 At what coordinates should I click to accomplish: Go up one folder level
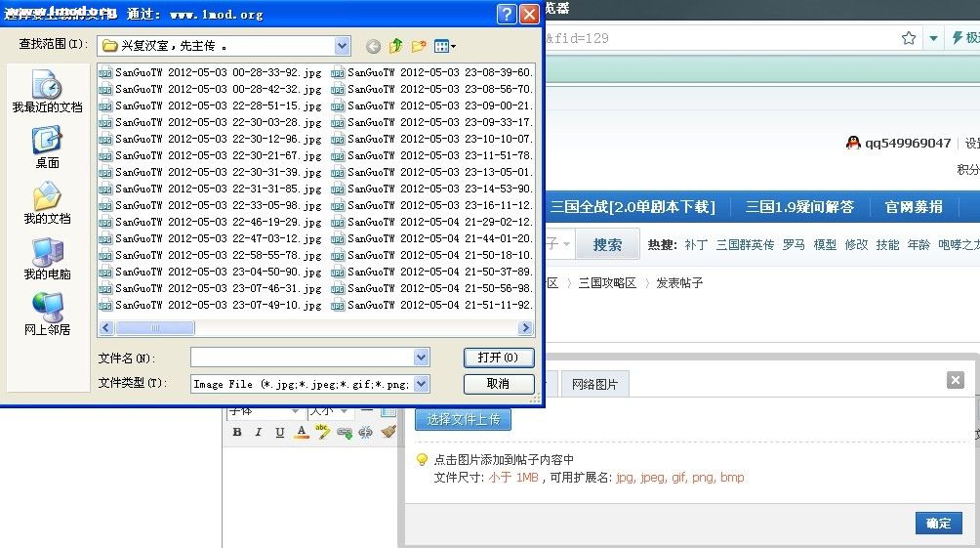(x=395, y=46)
